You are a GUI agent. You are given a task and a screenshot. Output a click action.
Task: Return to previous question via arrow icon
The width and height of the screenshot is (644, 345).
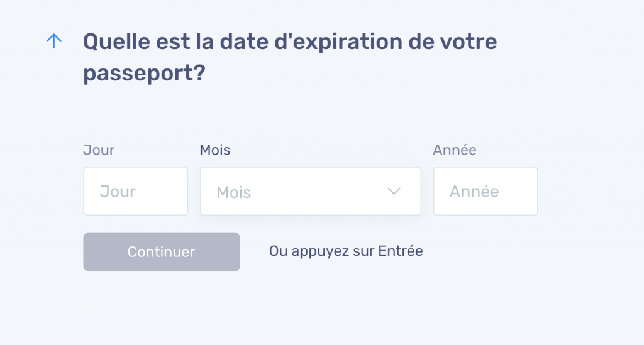click(x=54, y=41)
